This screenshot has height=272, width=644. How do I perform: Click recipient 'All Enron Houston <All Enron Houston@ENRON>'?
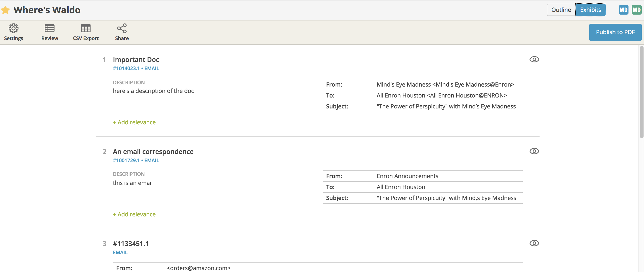[442, 95]
